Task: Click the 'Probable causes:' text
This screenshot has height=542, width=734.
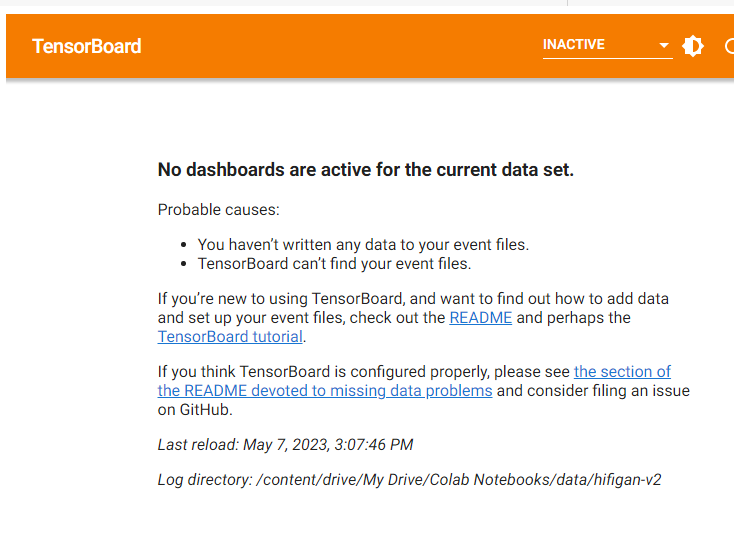Action: click(x=219, y=210)
